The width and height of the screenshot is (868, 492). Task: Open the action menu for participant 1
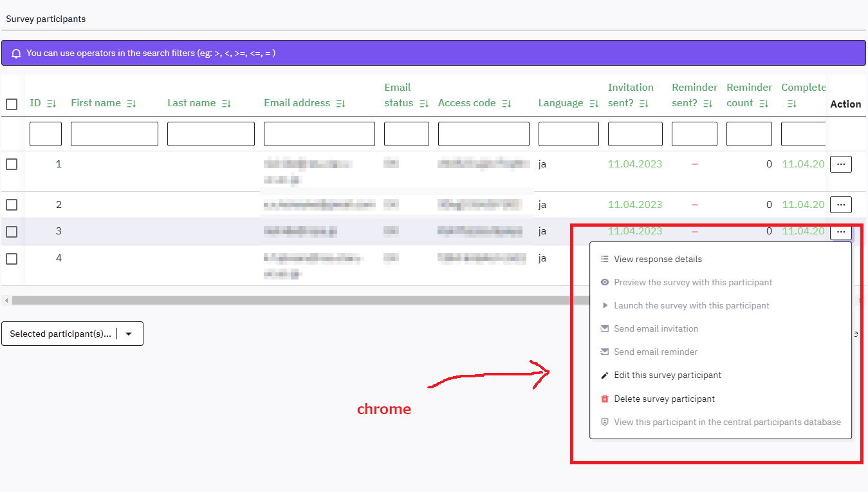click(x=840, y=164)
